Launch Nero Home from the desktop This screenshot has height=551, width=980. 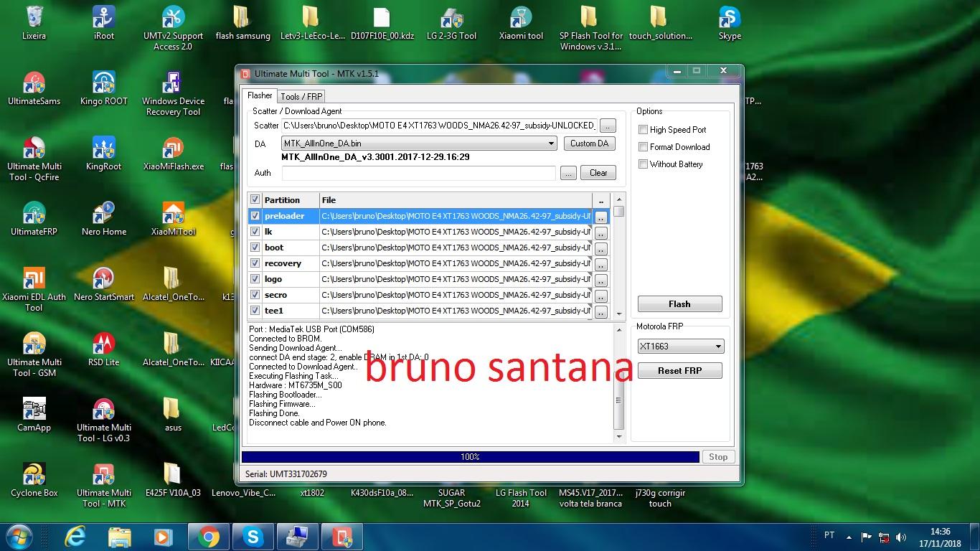pyautogui.click(x=104, y=219)
